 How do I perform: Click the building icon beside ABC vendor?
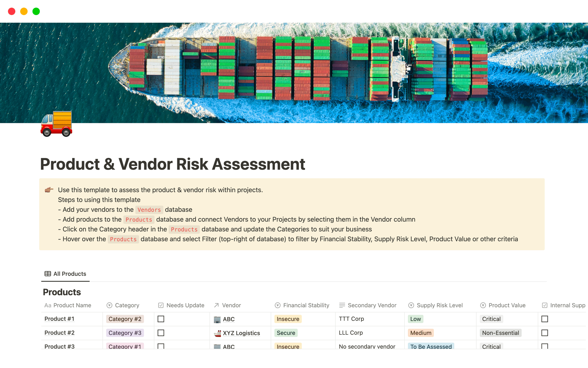[x=218, y=319]
